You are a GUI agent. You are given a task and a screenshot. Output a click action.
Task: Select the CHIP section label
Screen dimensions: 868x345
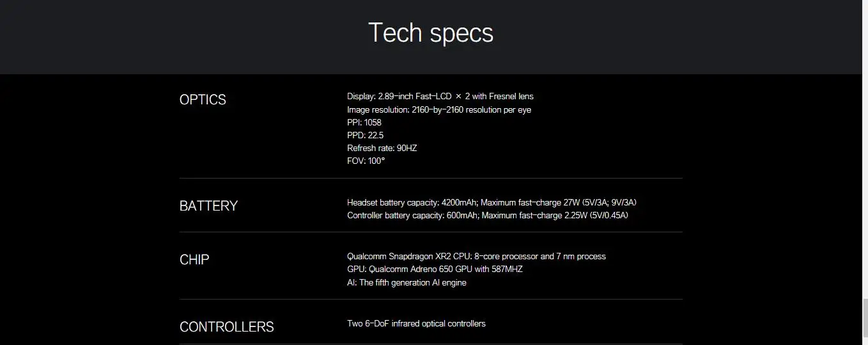coord(194,260)
